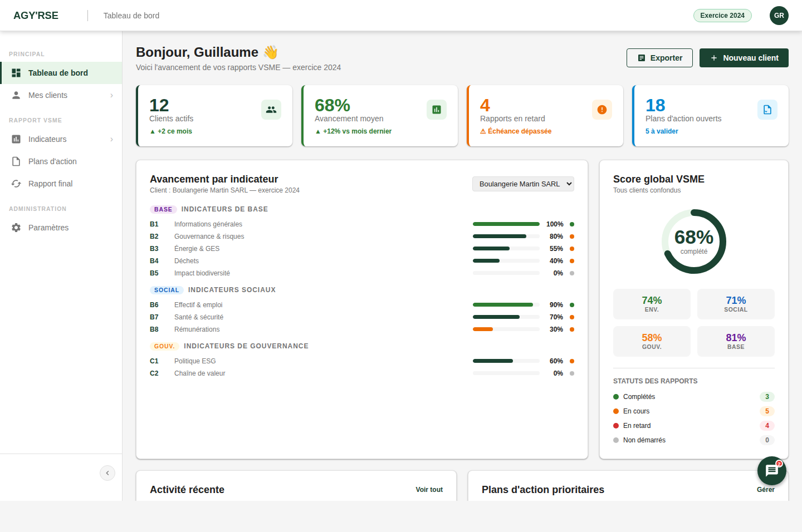
Task: Click the Plans d'action ouverts document icon
Action: point(767,110)
